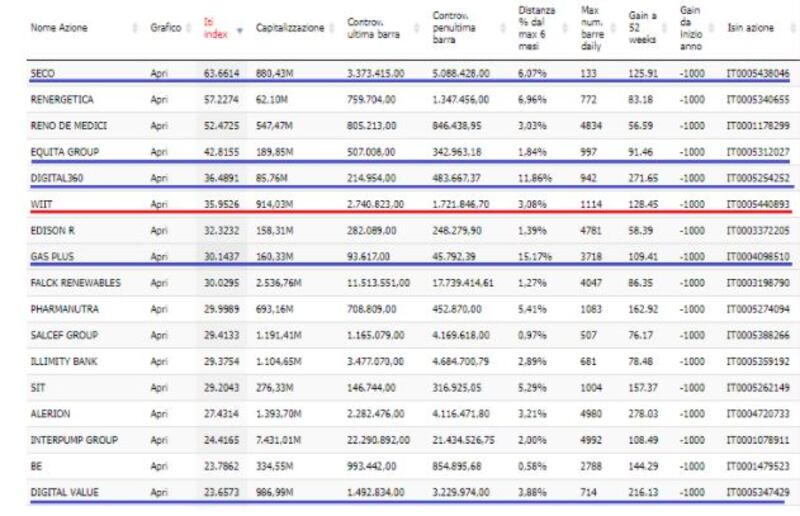
Task: Click ISIN code IT0005347429
Action: [x=758, y=493]
